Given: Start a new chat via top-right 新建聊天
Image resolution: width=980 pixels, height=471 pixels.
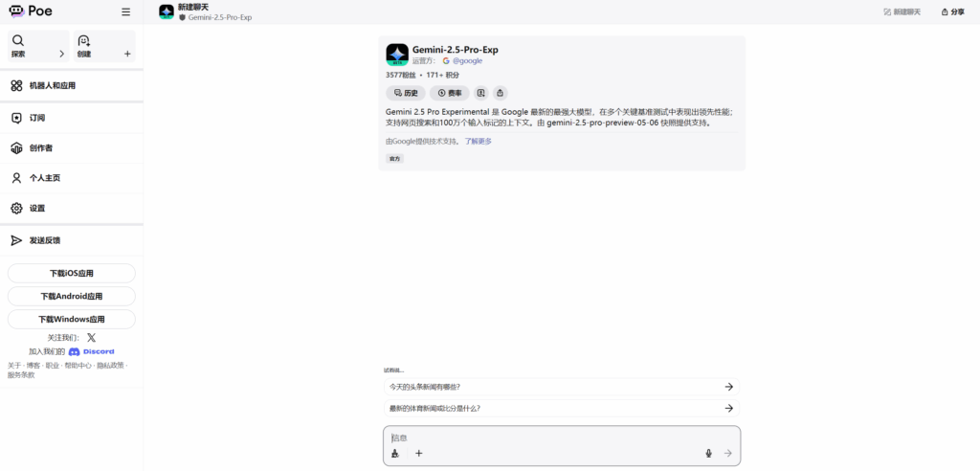Looking at the screenshot, I should [x=902, y=11].
